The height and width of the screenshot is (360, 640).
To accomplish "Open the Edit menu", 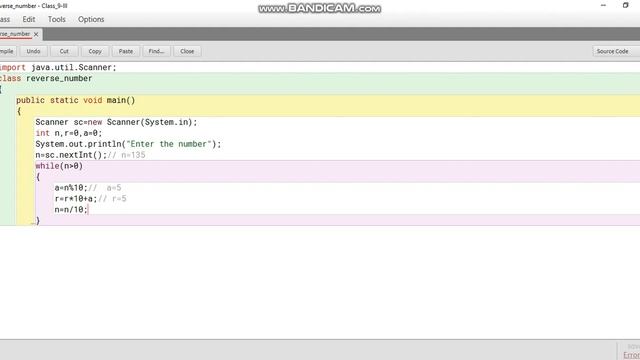I will [x=29, y=19].
